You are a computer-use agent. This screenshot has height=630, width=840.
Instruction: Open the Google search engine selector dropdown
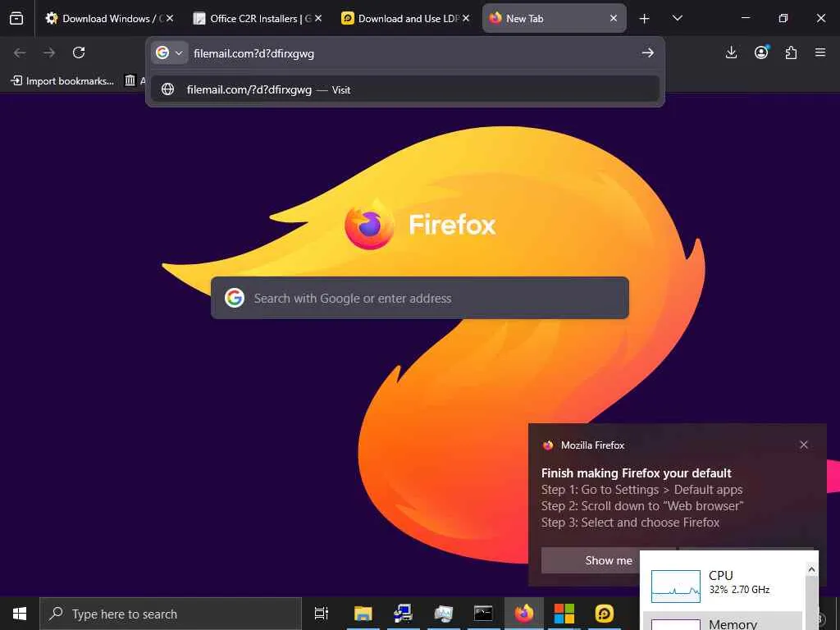click(169, 52)
